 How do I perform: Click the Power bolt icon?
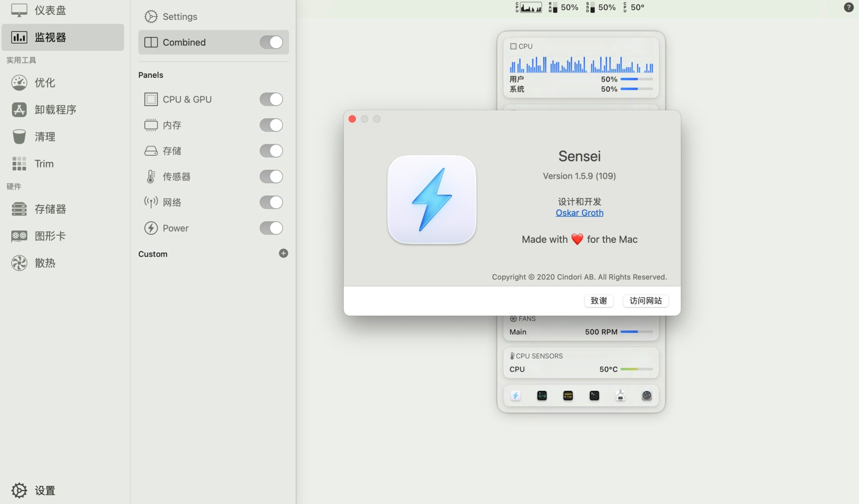[151, 228]
